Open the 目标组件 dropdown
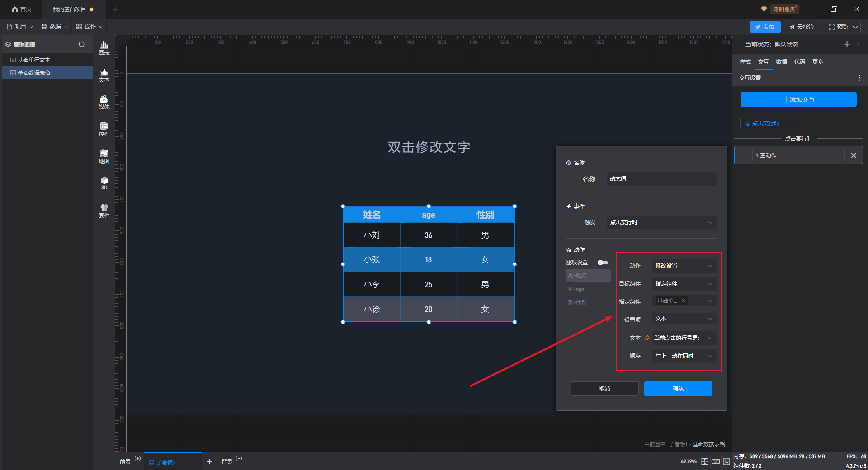 684,284
